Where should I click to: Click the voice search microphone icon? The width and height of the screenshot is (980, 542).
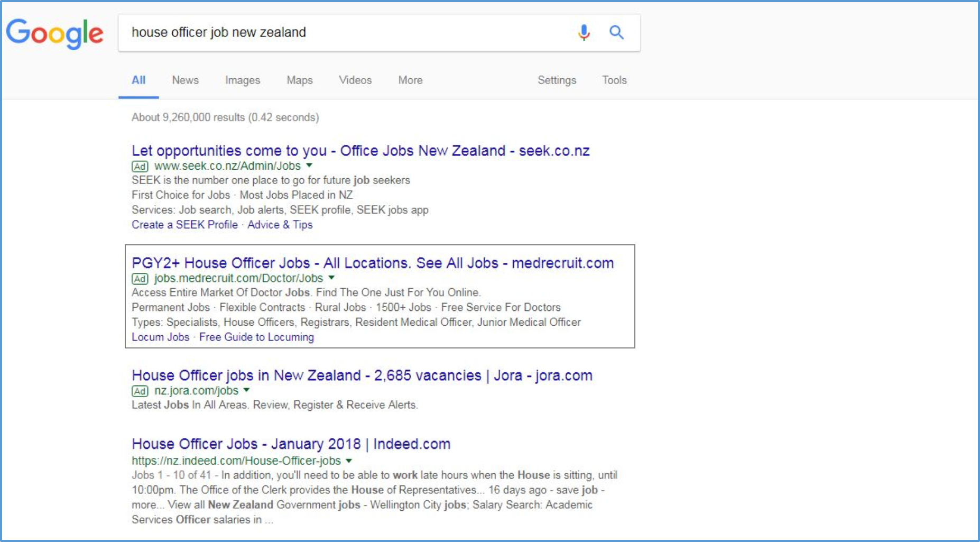click(584, 32)
